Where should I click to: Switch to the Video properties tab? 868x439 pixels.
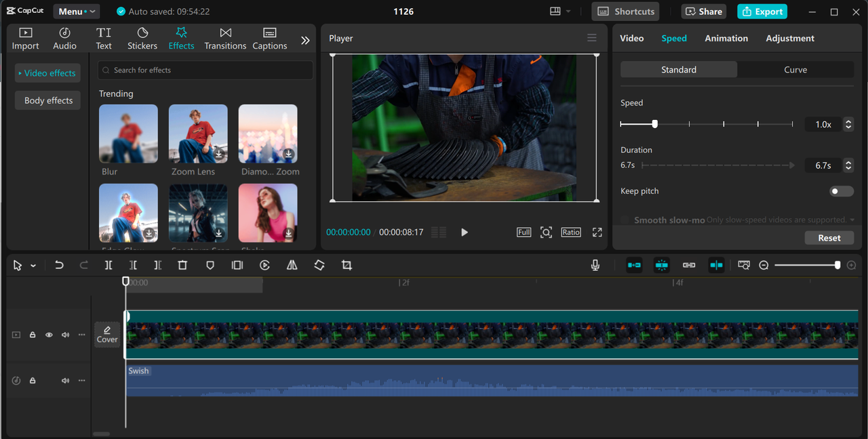point(632,38)
